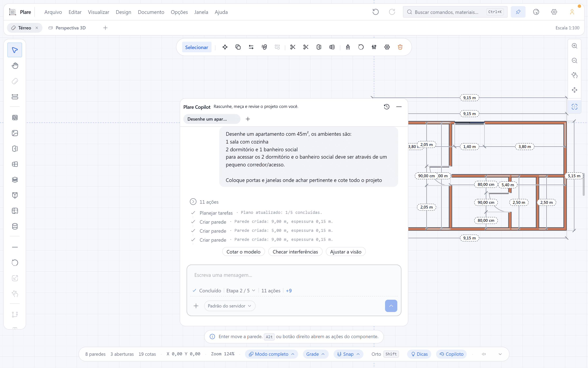Click the Selecionar mode button
Viewport: 588px width, 368px height.
(x=197, y=47)
